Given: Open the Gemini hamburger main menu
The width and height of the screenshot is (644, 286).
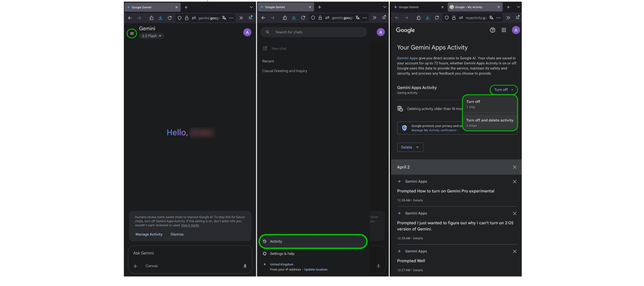Looking at the screenshot, I should point(132,33).
